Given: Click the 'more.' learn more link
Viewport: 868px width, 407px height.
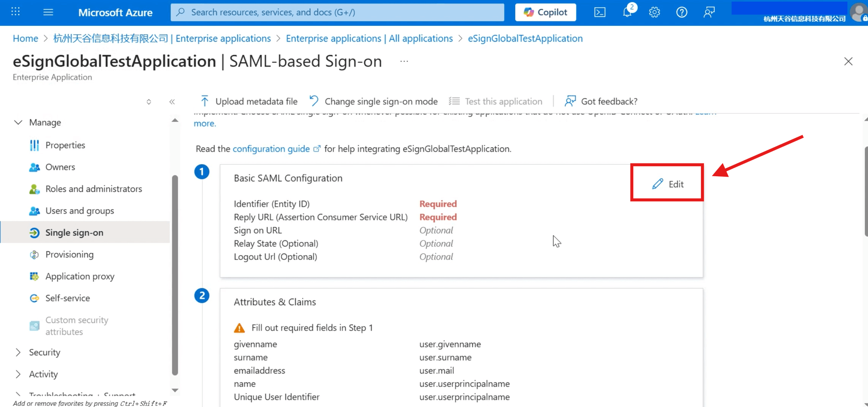Looking at the screenshot, I should [x=205, y=123].
